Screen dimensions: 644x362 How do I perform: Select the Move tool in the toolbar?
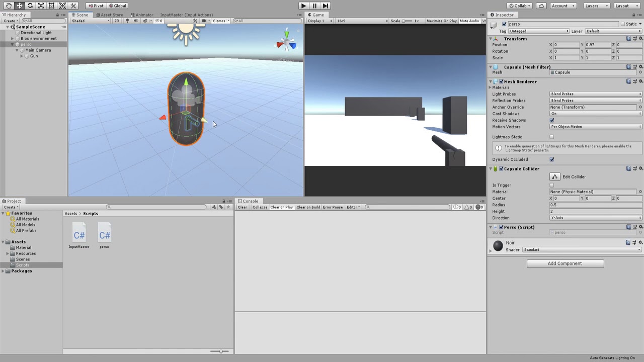tap(19, 6)
